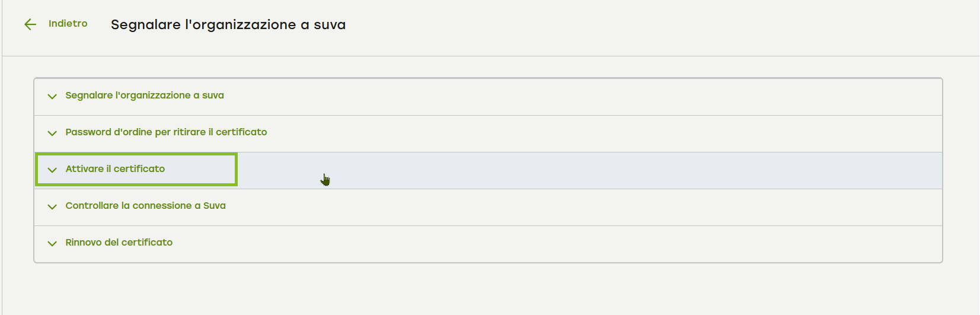Select the Rinnovo del certificato label
Screen dimensions: 980x315
(x=119, y=243)
